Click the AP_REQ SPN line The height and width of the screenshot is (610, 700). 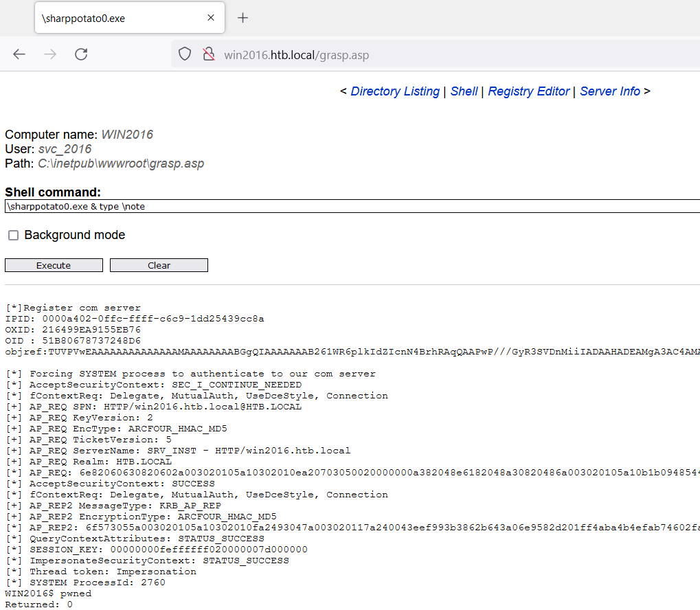pyautogui.click(x=154, y=407)
